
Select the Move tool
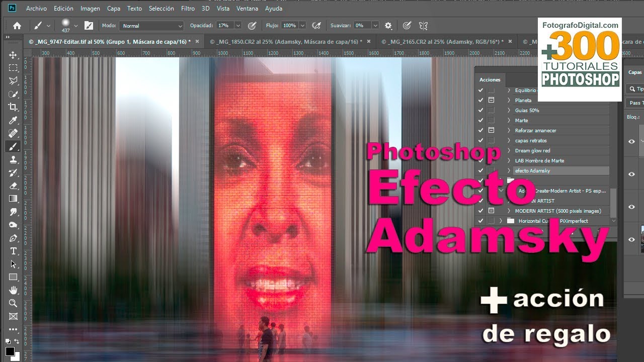click(x=13, y=55)
